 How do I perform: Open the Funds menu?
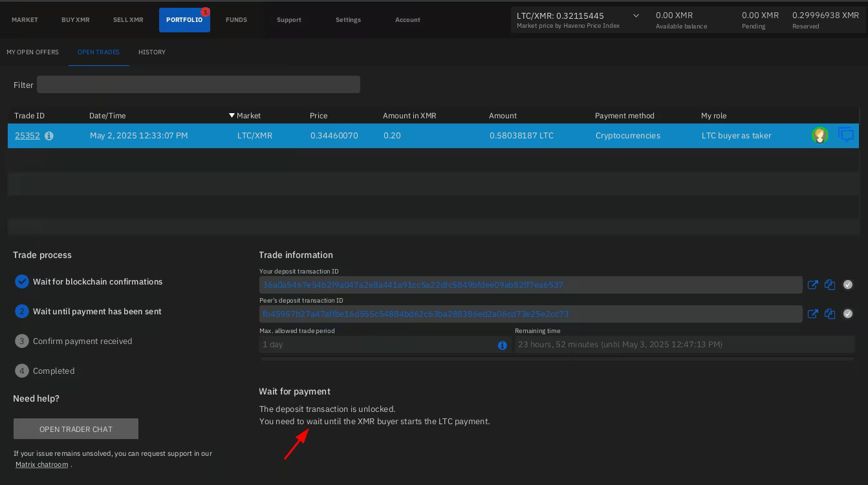pyautogui.click(x=236, y=19)
